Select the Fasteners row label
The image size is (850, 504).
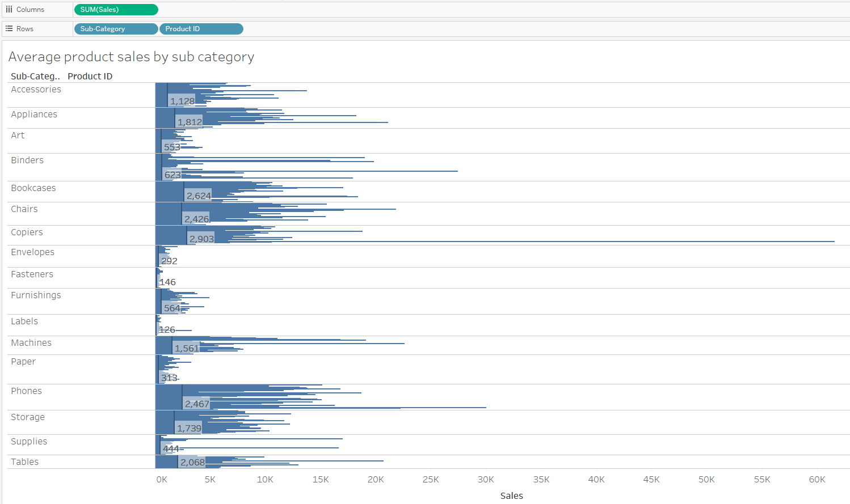click(x=32, y=274)
